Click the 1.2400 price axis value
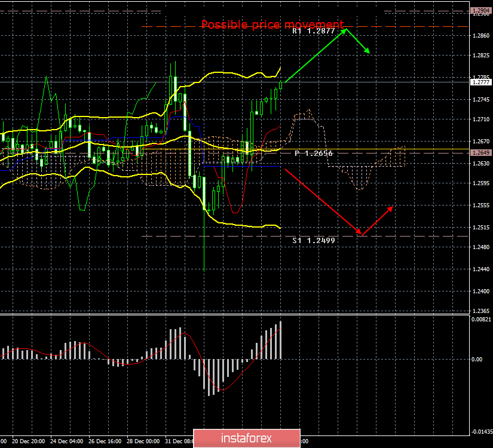 (481, 291)
